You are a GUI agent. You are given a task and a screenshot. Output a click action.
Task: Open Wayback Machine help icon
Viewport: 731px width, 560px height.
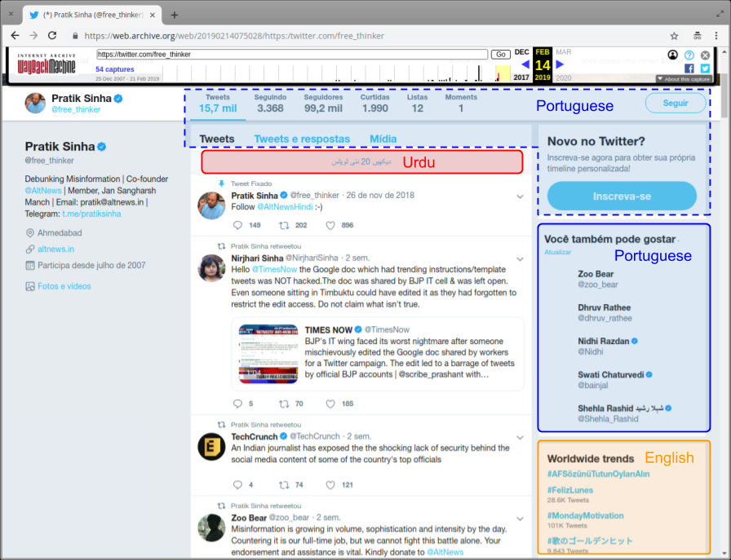(689, 55)
